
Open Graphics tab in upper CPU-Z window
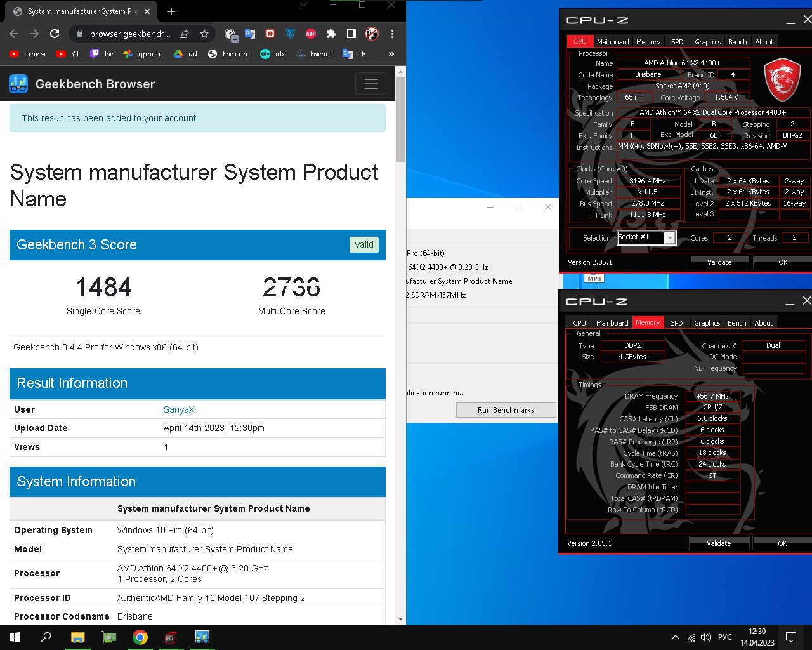[x=708, y=42]
